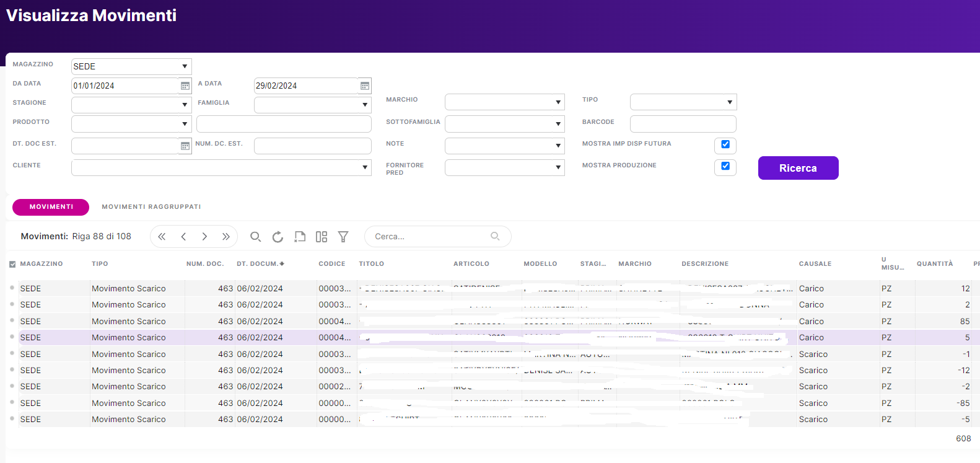
Task: Select the Movimenti tab
Action: 51,207
